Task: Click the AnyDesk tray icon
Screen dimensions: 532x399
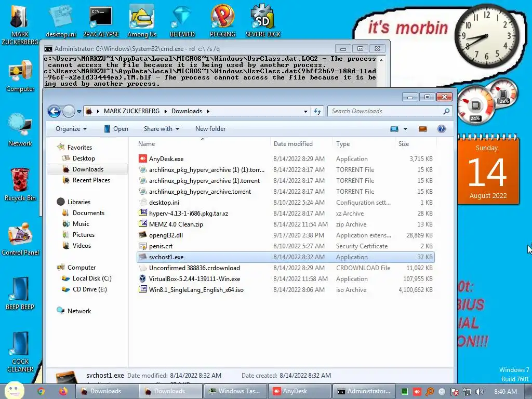Action: (x=417, y=392)
